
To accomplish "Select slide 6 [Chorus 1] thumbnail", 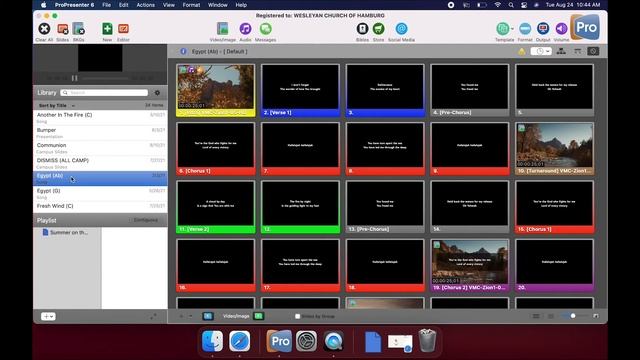I will 216,149.
